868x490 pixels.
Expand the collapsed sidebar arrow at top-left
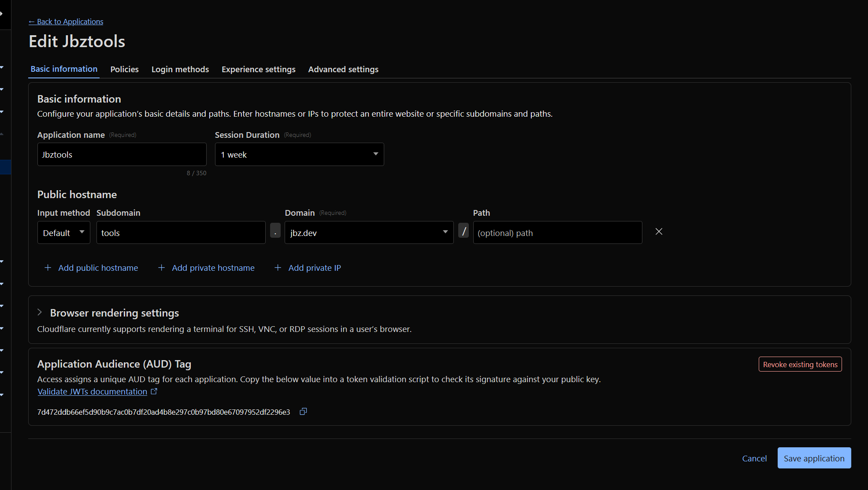point(2,14)
